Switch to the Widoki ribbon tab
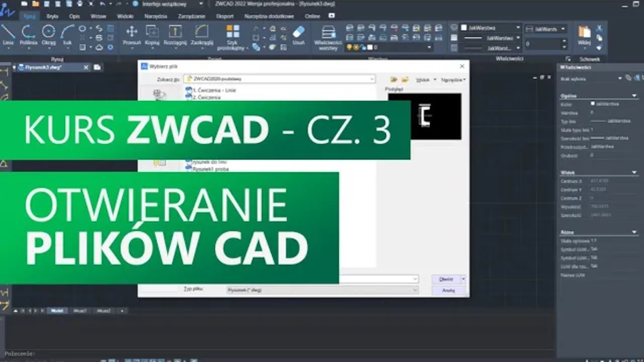The image size is (644, 362). click(x=125, y=16)
